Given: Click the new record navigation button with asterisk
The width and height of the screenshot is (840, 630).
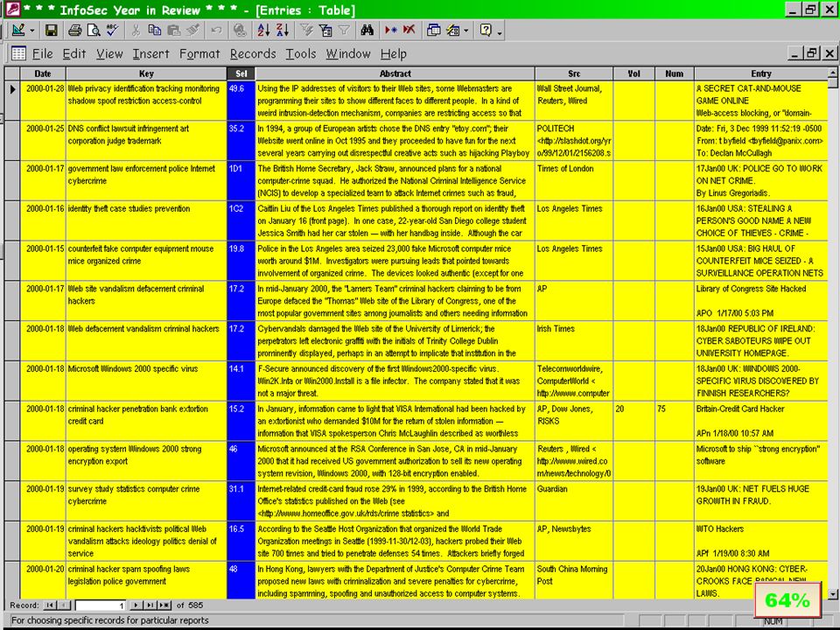Looking at the screenshot, I should 164,605.
